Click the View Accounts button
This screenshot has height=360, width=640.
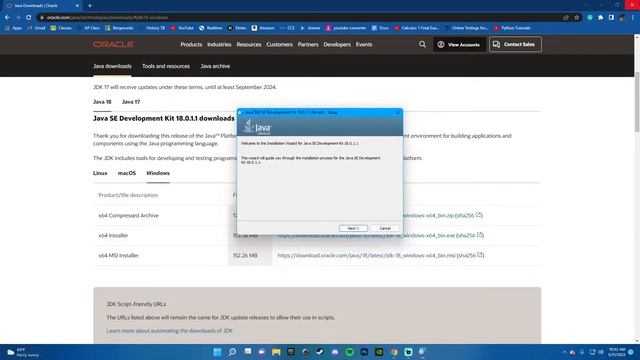pos(459,44)
